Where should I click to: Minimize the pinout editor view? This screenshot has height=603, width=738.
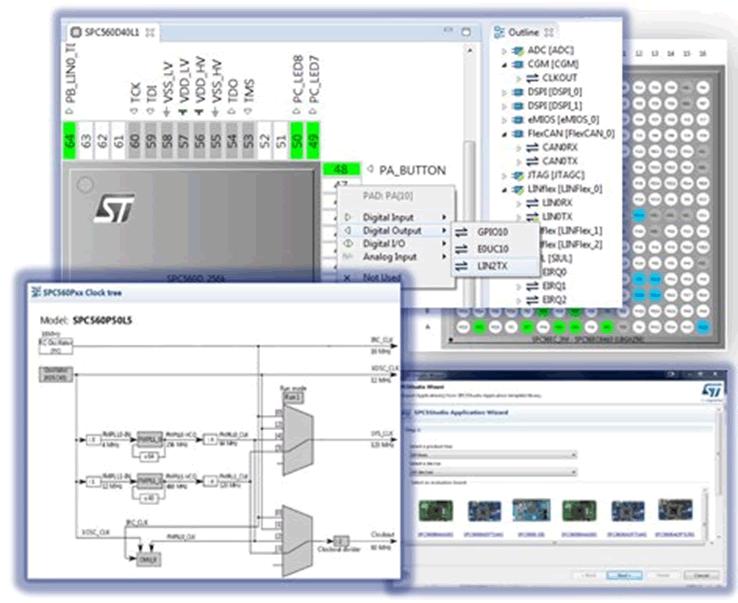pyautogui.click(x=448, y=30)
